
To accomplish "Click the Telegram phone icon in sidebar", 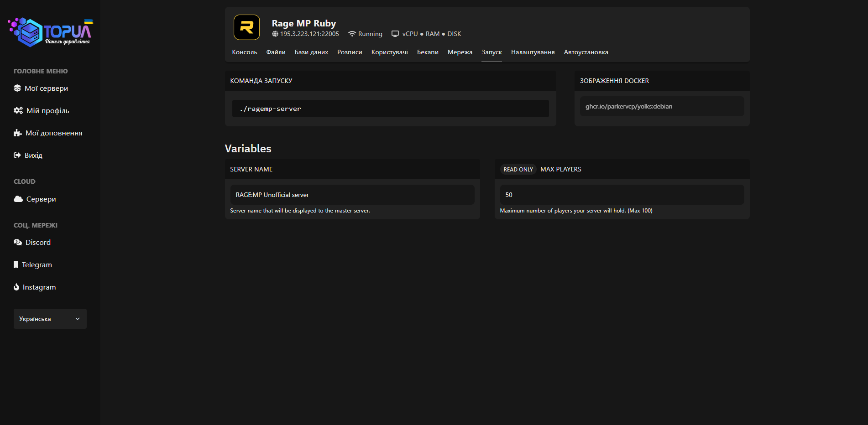I will click(x=16, y=264).
